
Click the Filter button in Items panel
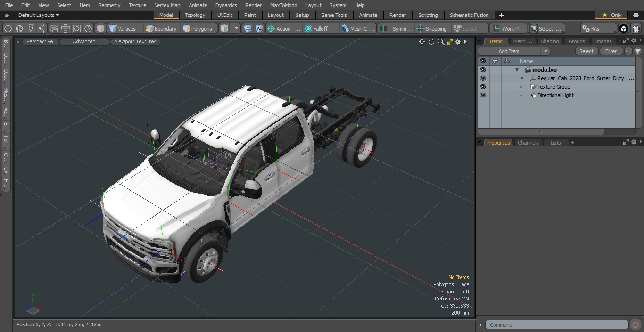point(611,51)
